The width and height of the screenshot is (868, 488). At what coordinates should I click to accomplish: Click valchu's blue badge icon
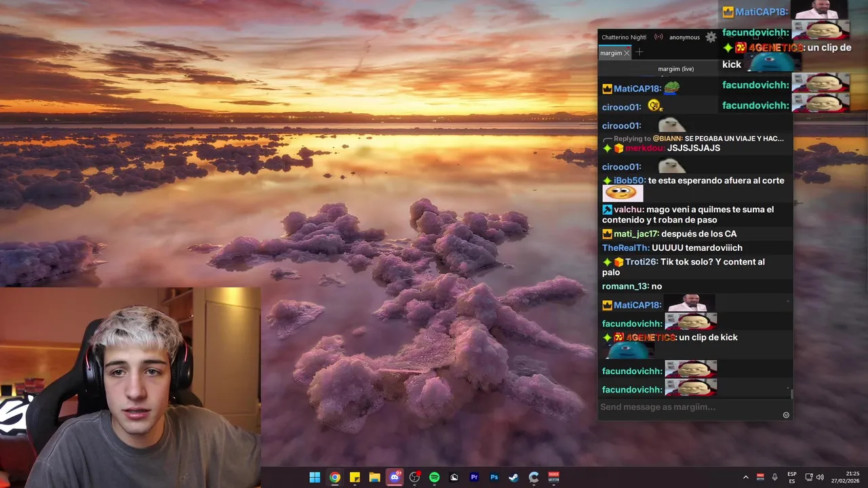click(x=607, y=210)
